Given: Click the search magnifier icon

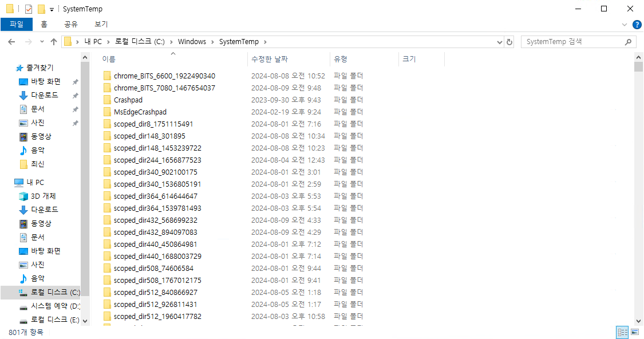Looking at the screenshot, I should point(629,42).
